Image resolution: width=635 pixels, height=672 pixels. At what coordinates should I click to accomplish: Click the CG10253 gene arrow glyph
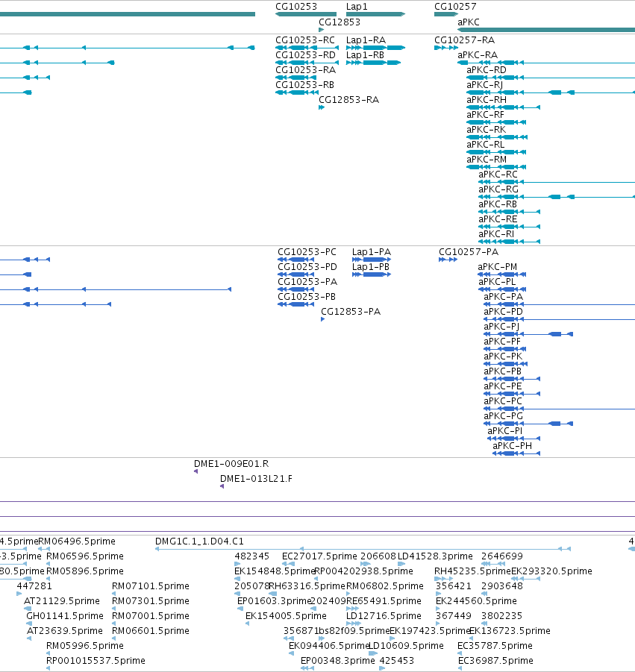[306, 14]
